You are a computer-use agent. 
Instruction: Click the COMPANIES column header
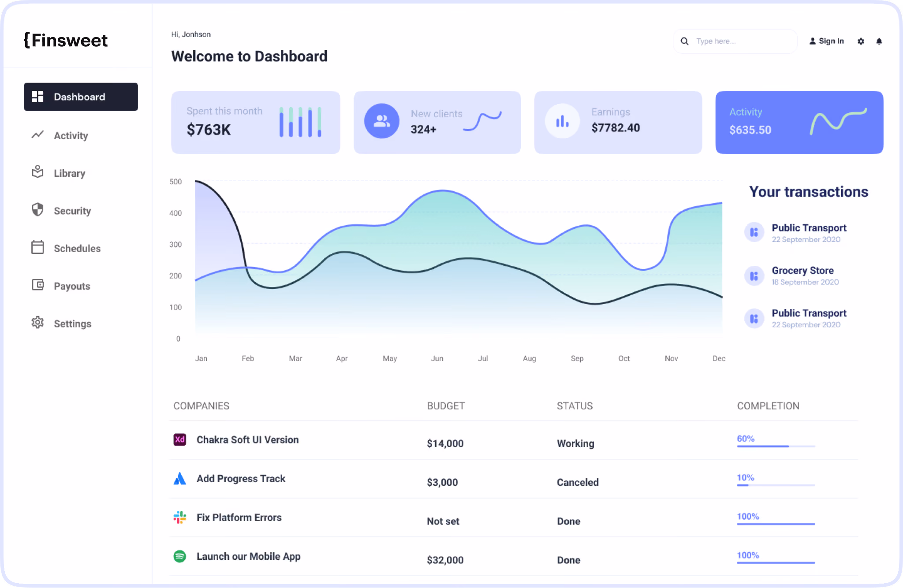(201, 406)
